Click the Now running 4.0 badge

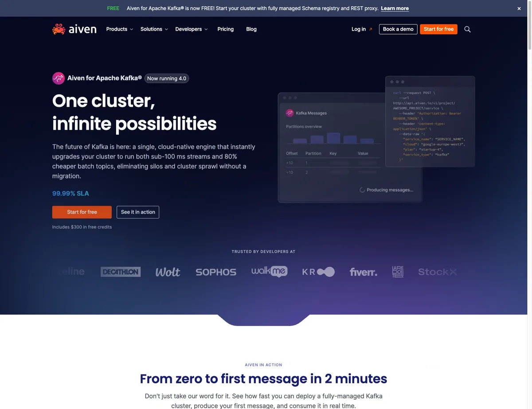[x=167, y=78]
